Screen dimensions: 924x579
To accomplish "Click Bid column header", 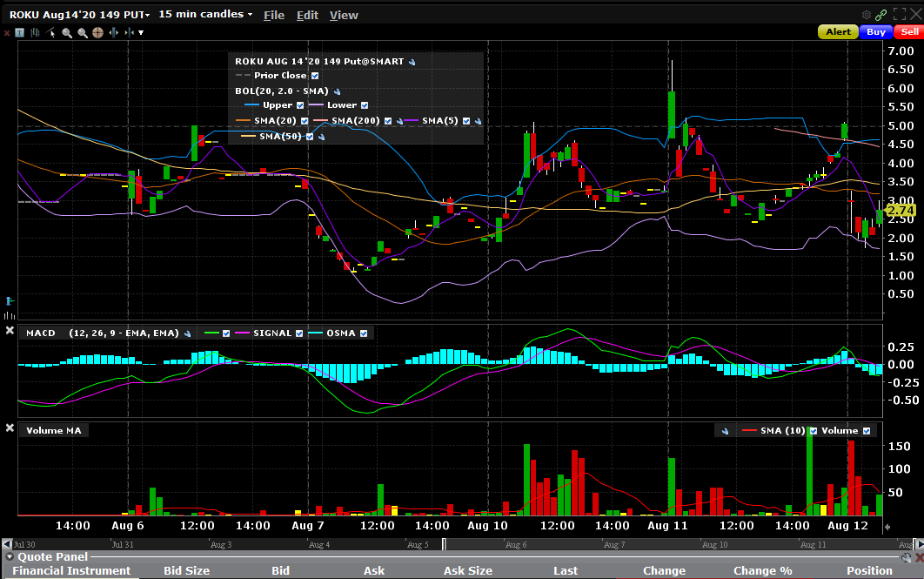I will [x=280, y=571].
